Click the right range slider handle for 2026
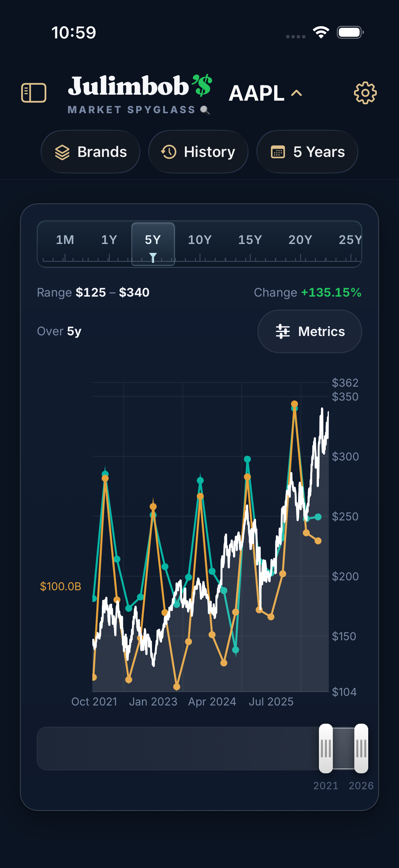 361,748
